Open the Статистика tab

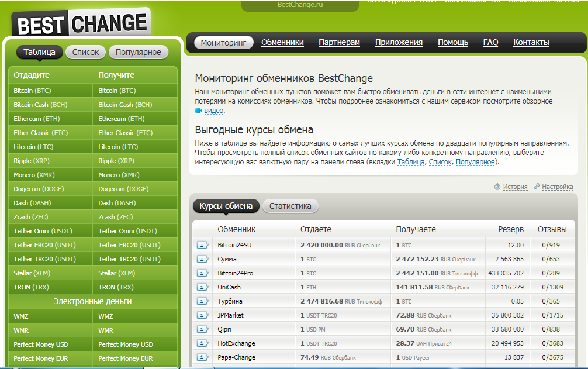(x=290, y=206)
